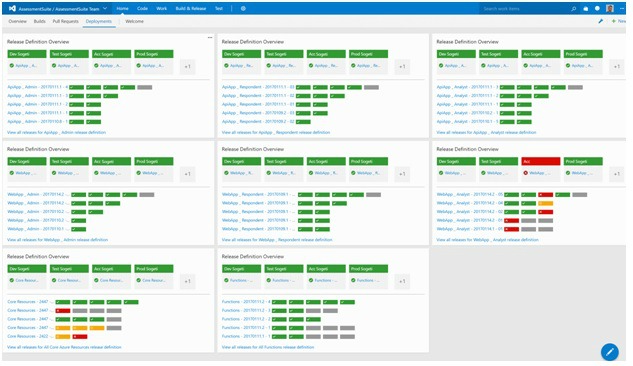The width and height of the screenshot is (633, 366).
Task: Open release WebApp _ Analyst - 20170114.2 - 05
Action: [x=470, y=195]
